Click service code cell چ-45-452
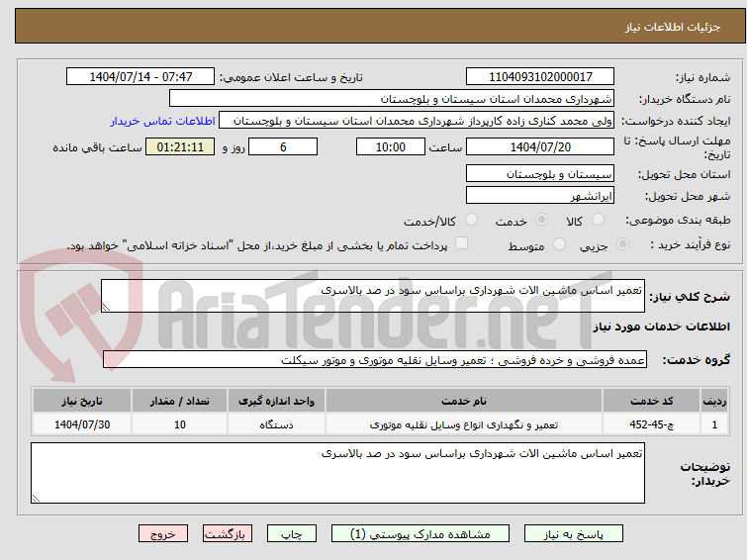The width and height of the screenshot is (747, 560). coord(651,424)
